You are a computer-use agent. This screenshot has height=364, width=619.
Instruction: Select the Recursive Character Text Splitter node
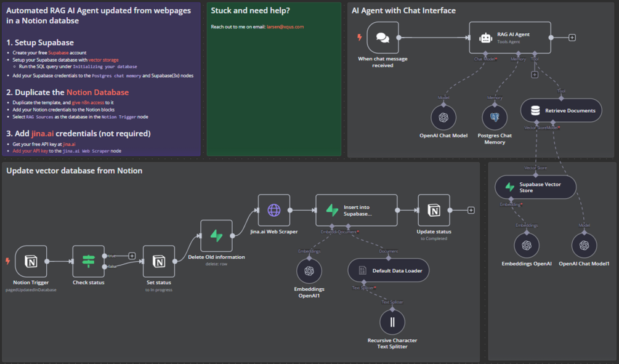tap(392, 322)
